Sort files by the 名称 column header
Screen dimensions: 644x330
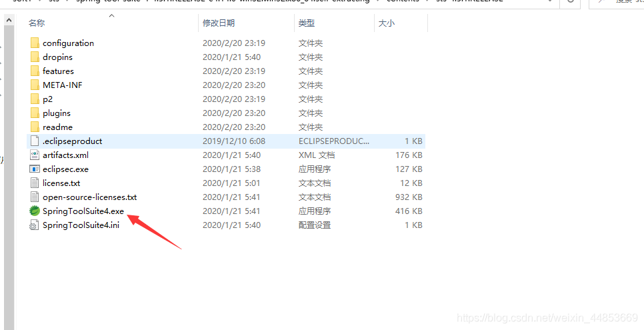coord(37,23)
